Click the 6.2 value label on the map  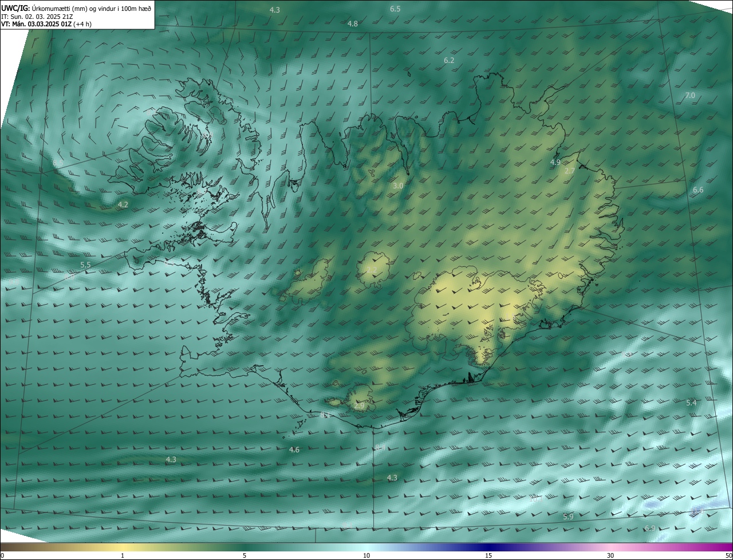coord(449,60)
